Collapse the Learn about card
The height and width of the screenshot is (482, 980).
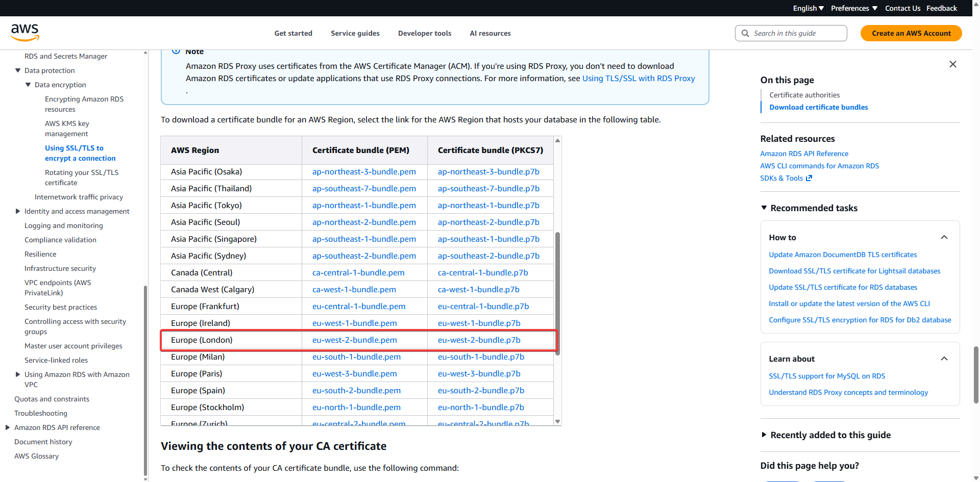[944, 359]
